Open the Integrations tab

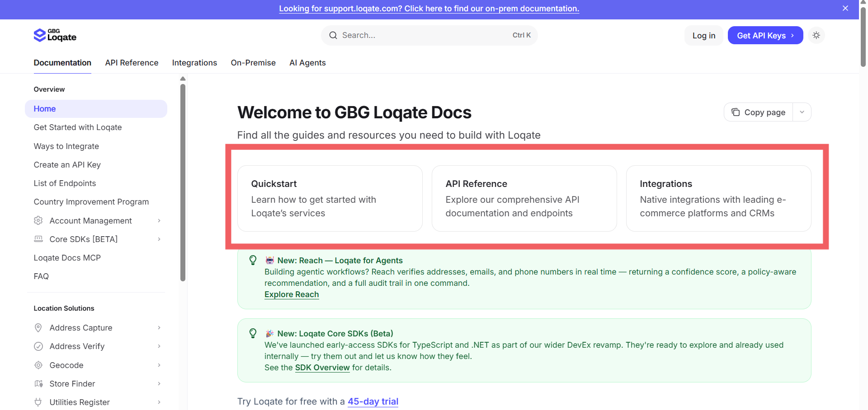point(194,63)
